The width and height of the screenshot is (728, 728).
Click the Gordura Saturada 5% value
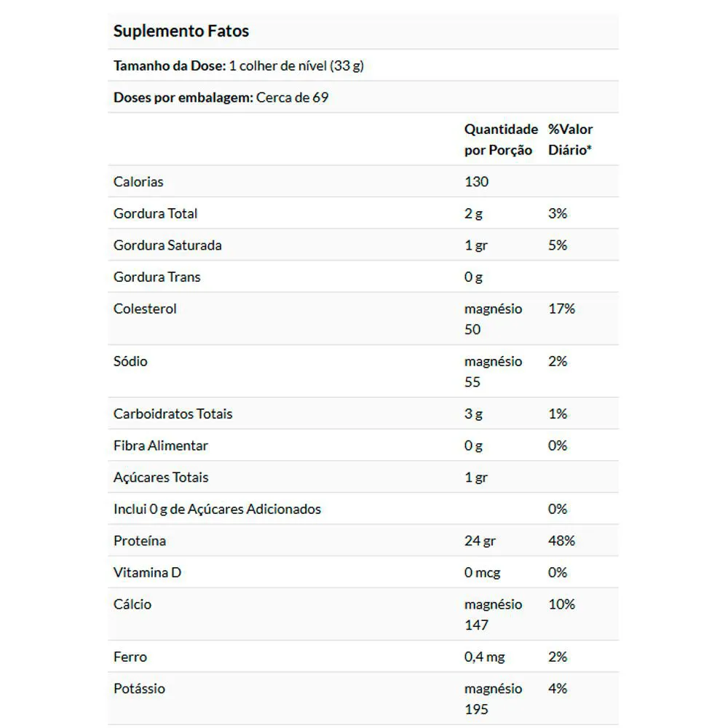coord(558,245)
